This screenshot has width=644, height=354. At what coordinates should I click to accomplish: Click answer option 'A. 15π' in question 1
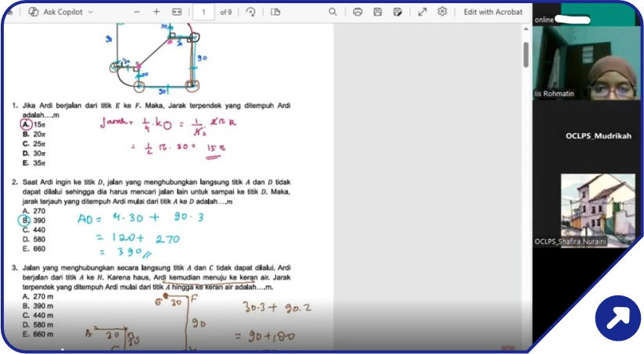point(34,124)
